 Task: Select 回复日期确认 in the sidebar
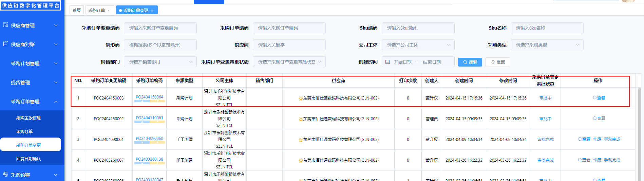(x=29, y=159)
